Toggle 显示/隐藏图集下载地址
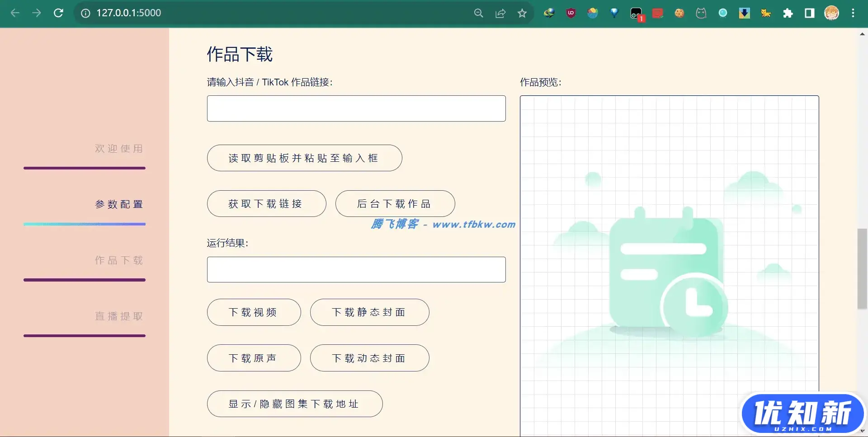The width and height of the screenshot is (868, 437). point(294,404)
